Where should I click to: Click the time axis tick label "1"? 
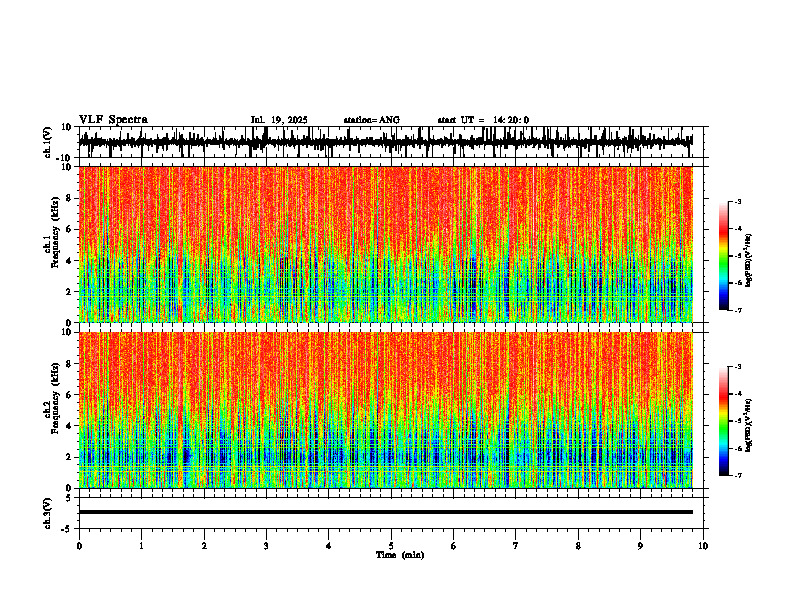[141, 546]
